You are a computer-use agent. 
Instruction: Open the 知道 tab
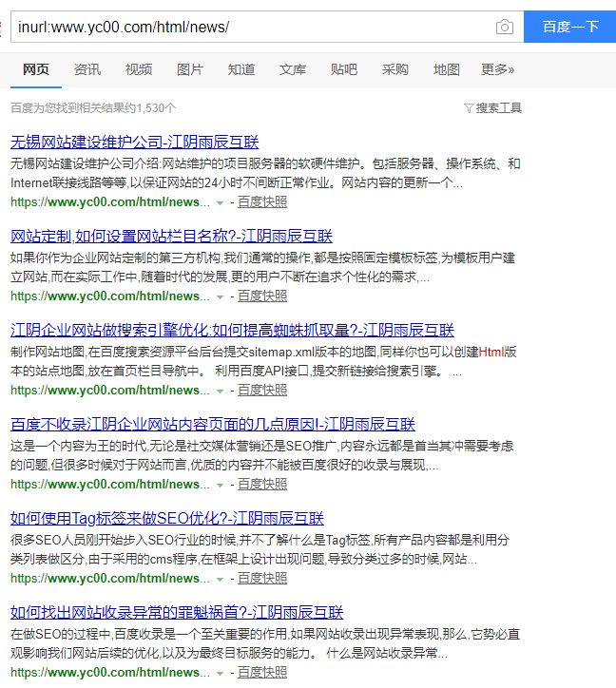[x=241, y=69]
